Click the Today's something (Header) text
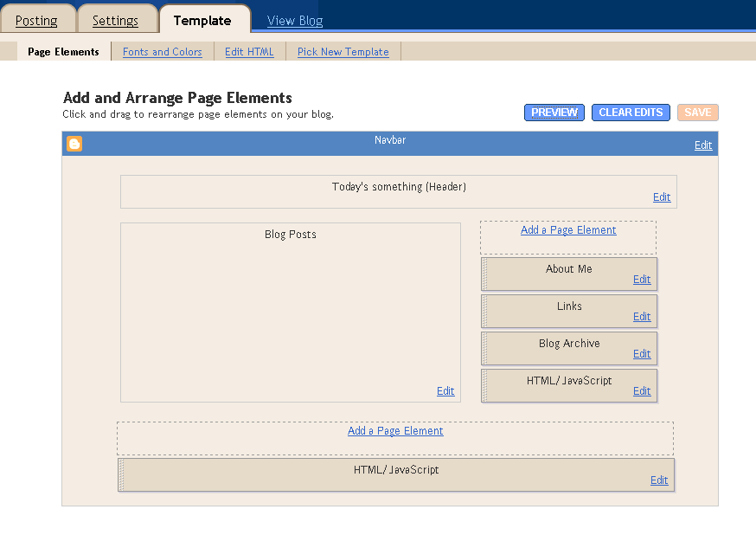756x535 pixels. (x=399, y=187)
